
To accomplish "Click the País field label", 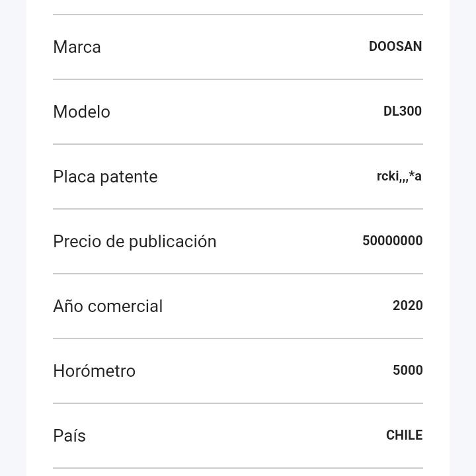I will [69, 436].
